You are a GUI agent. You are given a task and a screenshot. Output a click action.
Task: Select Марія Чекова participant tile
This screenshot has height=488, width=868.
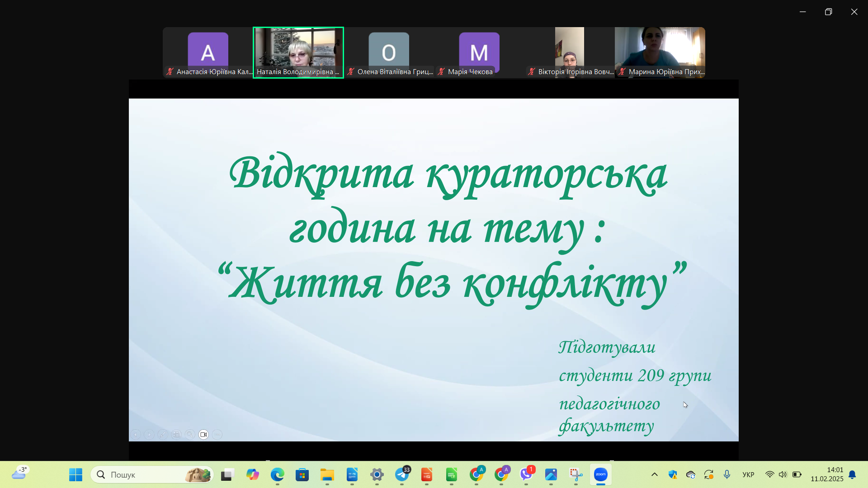(x=479, y=52)
